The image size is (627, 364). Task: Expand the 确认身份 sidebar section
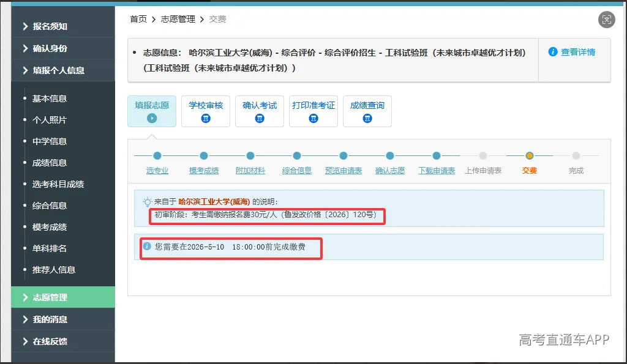tap(63, 48)
